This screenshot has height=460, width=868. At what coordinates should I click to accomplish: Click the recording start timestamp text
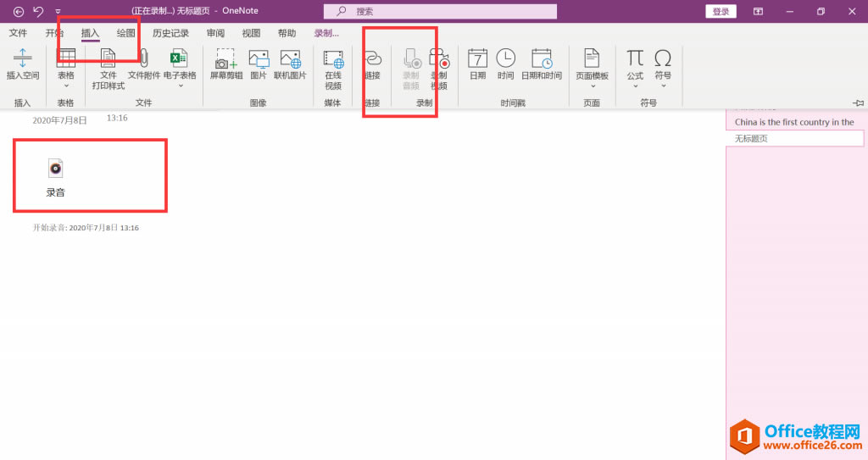pos(86,228)
